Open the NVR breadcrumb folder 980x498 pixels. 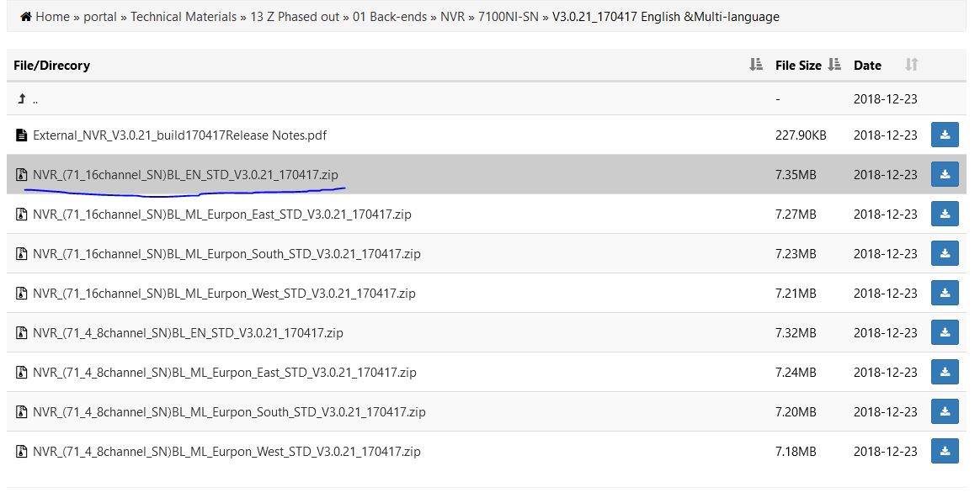pyautogui.click(x=452, y=17)
